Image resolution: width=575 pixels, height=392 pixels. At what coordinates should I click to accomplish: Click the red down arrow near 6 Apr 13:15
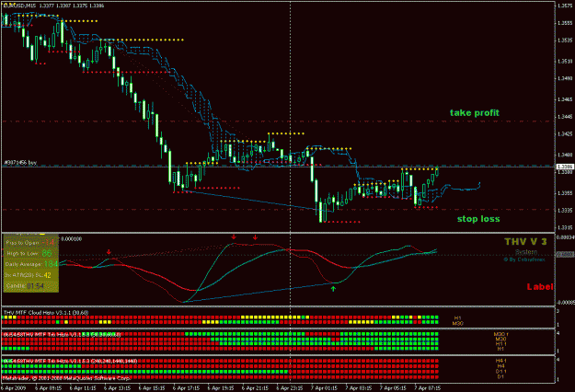pos(109,252)
